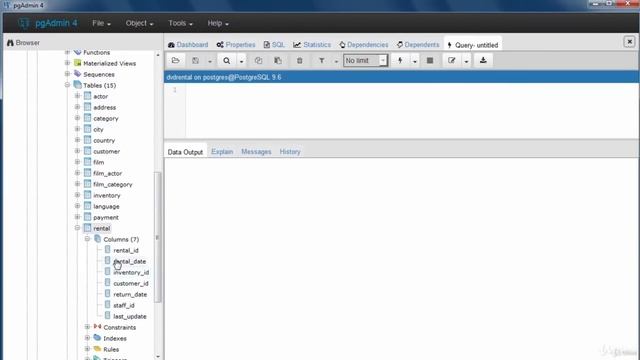Expand the Sequences node

[x=67, y=74]
